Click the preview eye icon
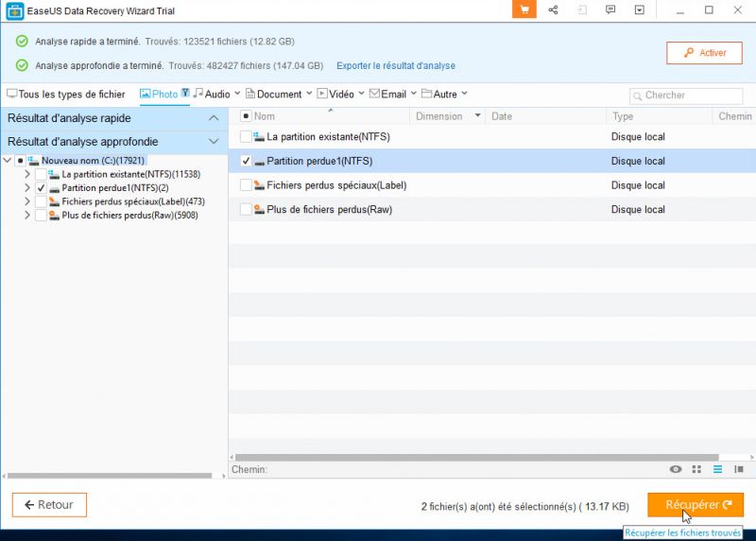Screen dimensions: 756x541 676,469
